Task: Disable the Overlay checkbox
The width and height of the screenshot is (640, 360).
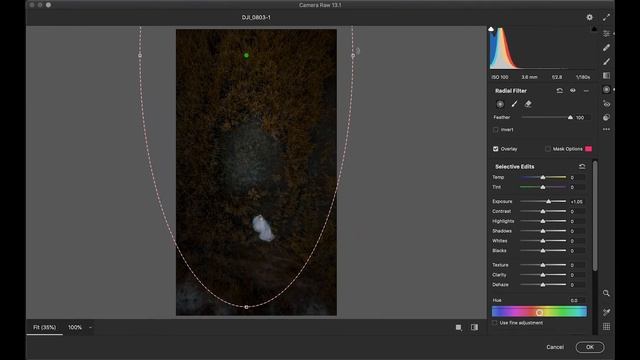Action: [496, 149]
